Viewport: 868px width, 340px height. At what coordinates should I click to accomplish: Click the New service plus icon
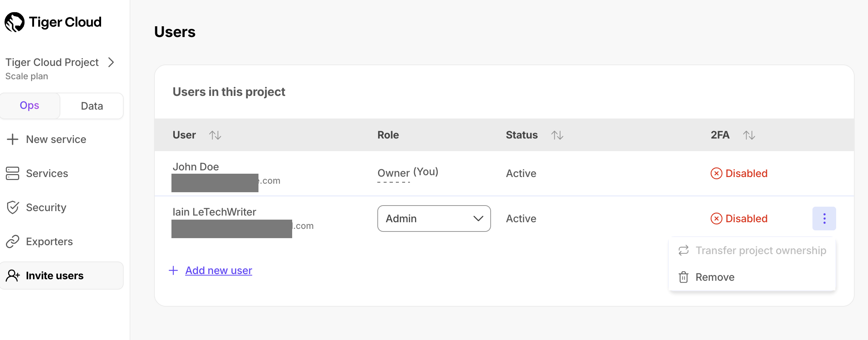(13, 139)
